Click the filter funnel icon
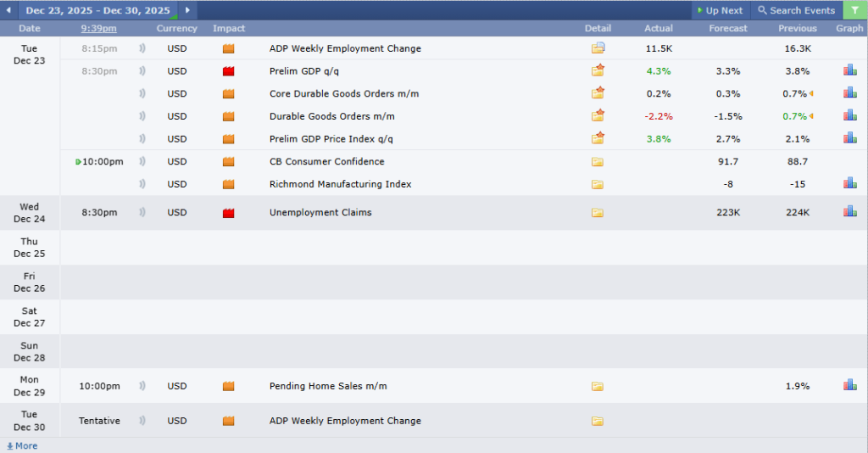The image size is (868, 453). (x=854, y=10)
